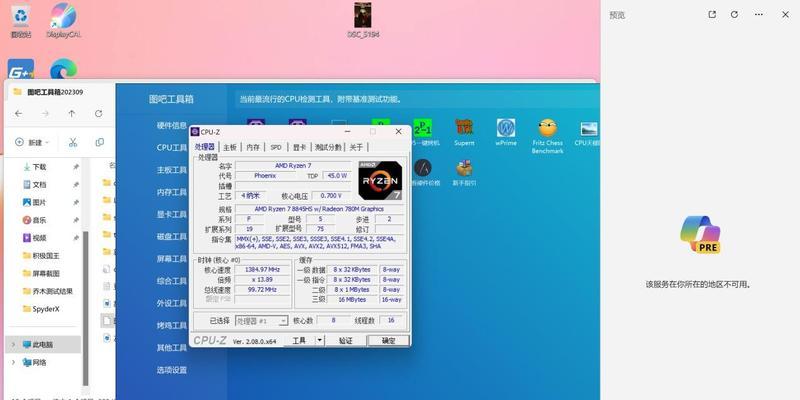Launch Fritz Chess Benchmark tool

[x=547, y=136]
